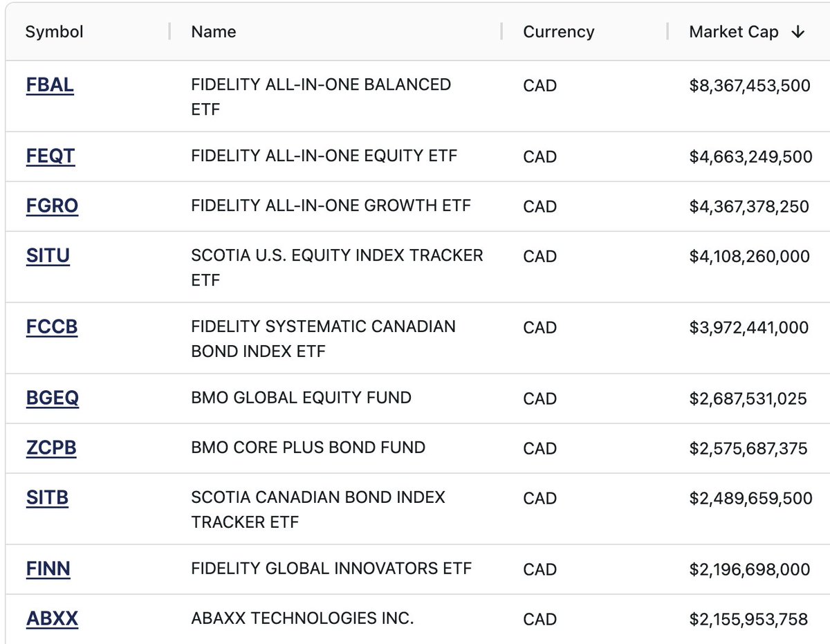The image size is (830, 644).
Task: Sort by the Market Cap column header
Action: (x=734, y=32)
